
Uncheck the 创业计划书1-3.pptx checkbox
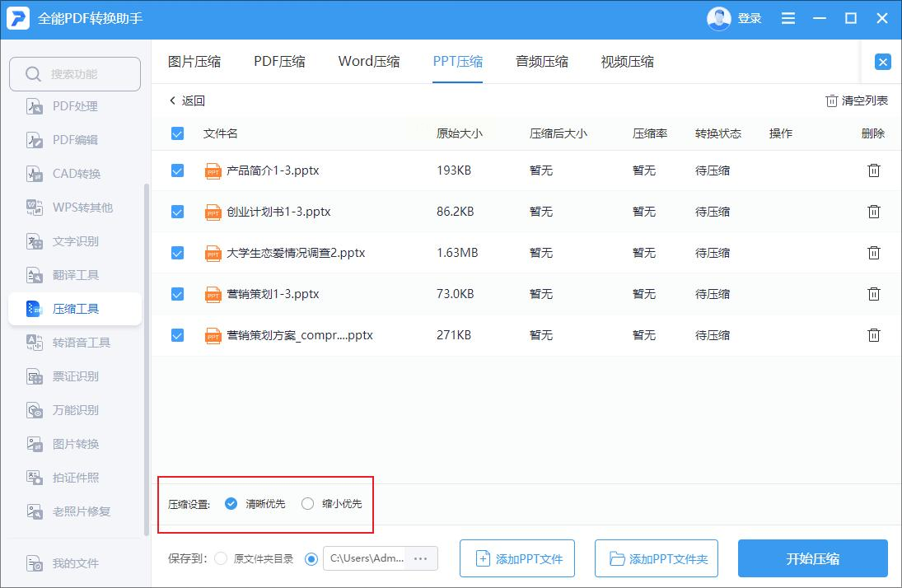click(177, 212)
